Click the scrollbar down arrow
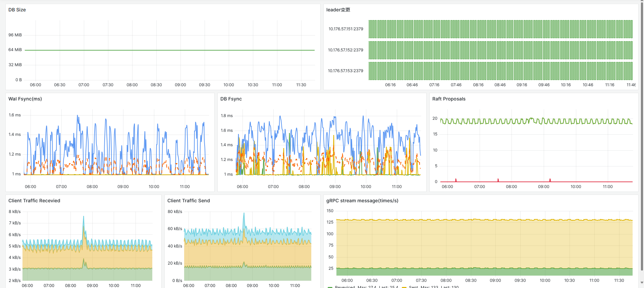The image size is (644, 288). (642, 283)
